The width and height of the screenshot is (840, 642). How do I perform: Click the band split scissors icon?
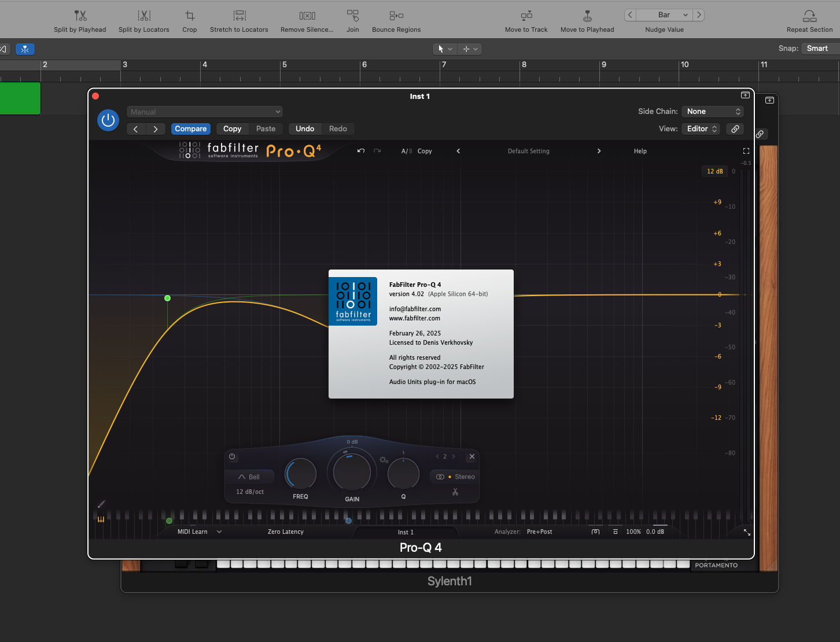click(x=455, y=492)
